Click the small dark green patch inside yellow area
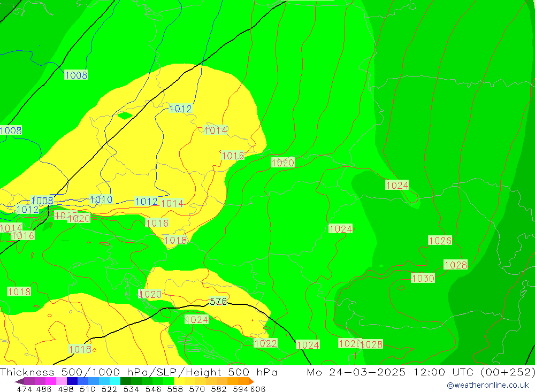 (125, 116)
